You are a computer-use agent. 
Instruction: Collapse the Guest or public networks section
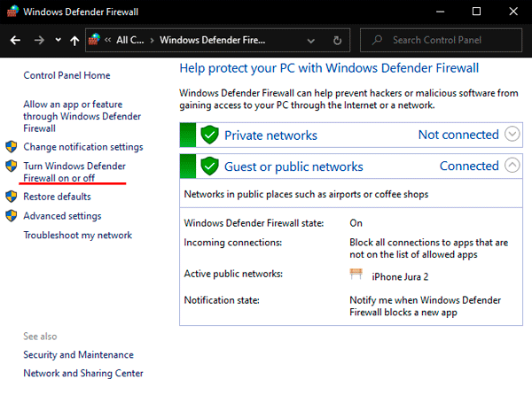click(512, 166)
